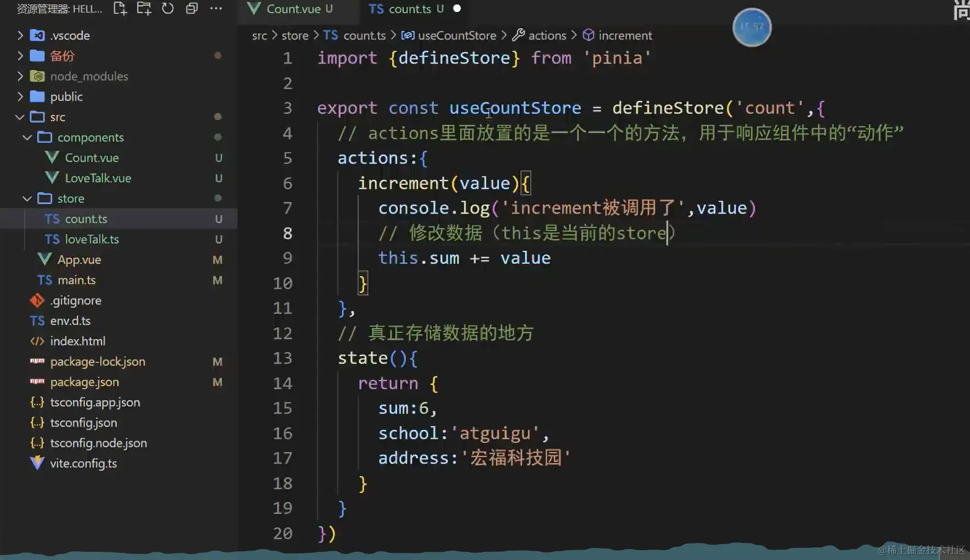The width and height of the screenshot is (970, 560).
Task: Click line number 13 in the gutter
Action: coord(282,358)
